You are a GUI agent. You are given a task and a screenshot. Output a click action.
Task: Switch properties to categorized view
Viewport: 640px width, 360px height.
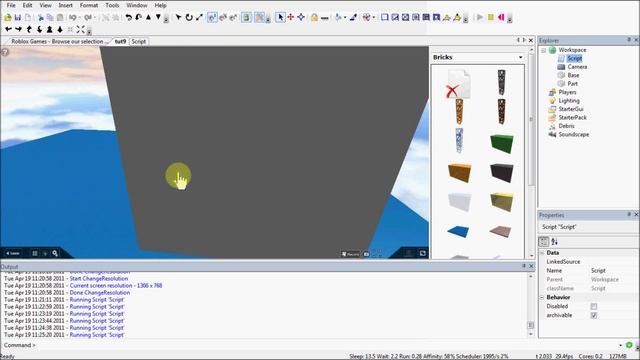point(544,242)
